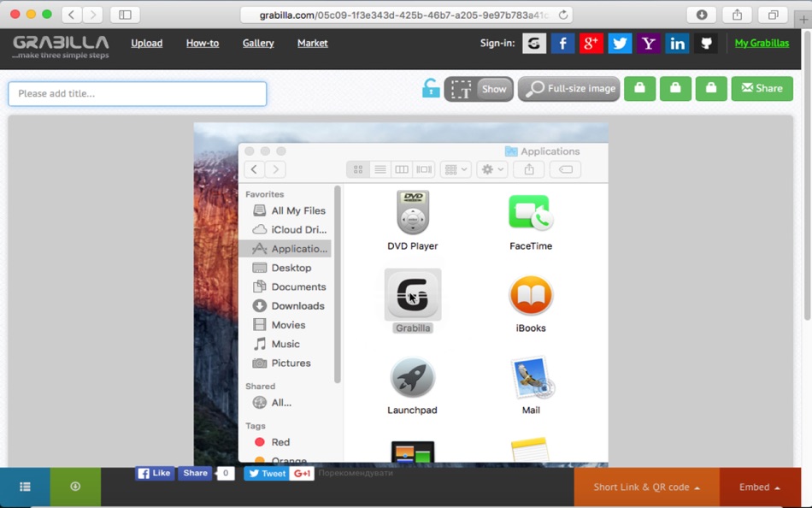Screen dimensions: 812x508
Task: Click the green Share envelope button
Action: coord(762,89)
